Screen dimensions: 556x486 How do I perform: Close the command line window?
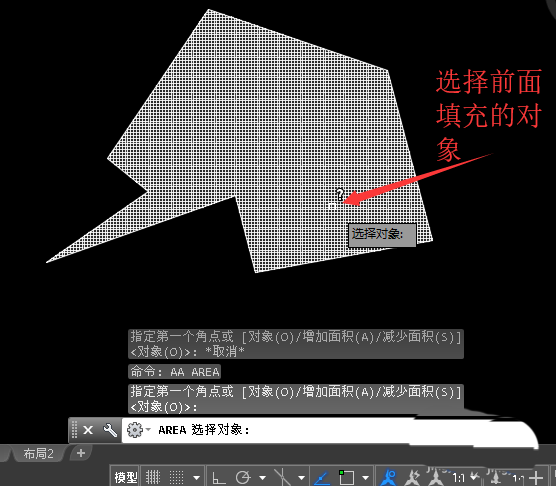[x=88, y=430]
